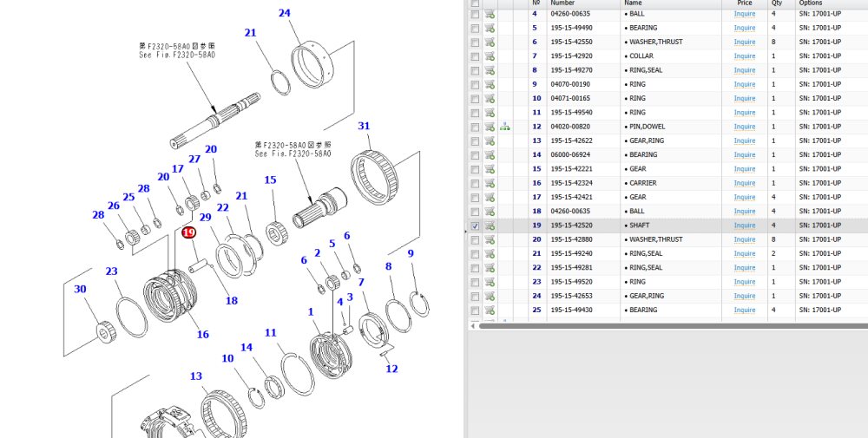The image size is (868, 438).
Task: Add BALL row 4 to cart
Action: point(490,14)
